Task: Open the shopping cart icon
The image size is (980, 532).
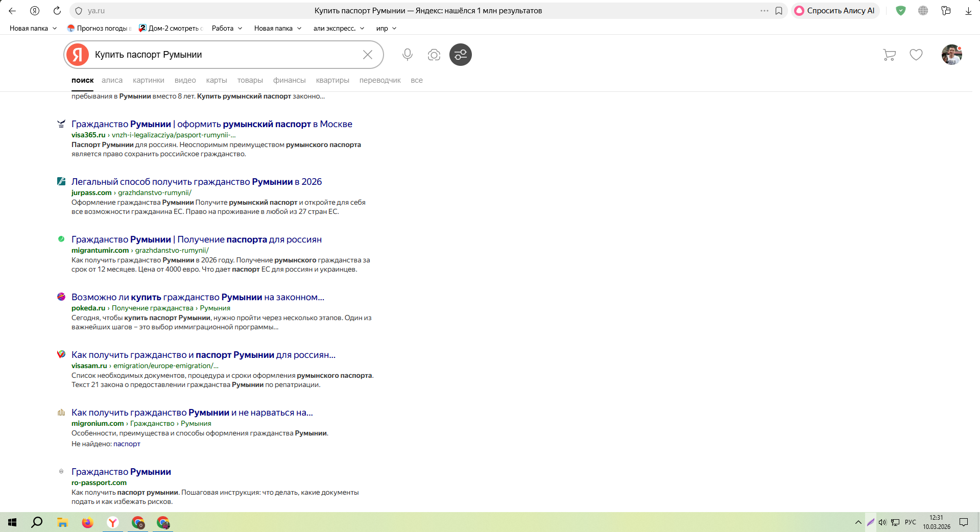Action: (x=889, y=55)
